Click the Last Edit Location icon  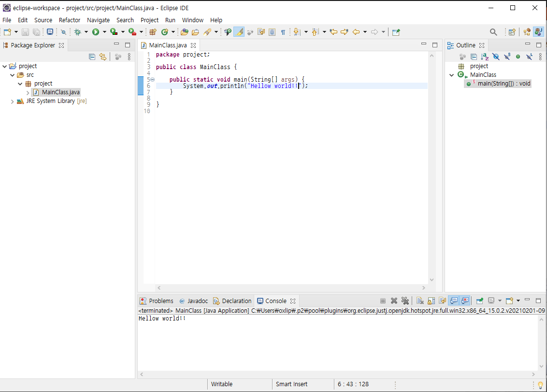coord(333,32)
